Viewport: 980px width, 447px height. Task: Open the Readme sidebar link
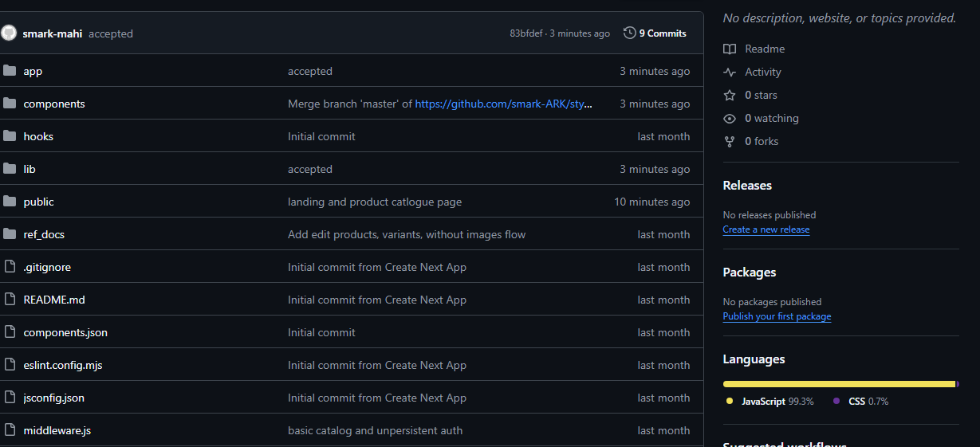(x=754, y=49)
